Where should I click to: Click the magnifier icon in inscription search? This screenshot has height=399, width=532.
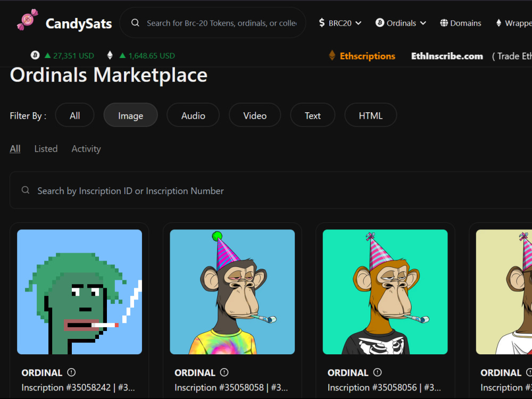(x=26, y=190)
